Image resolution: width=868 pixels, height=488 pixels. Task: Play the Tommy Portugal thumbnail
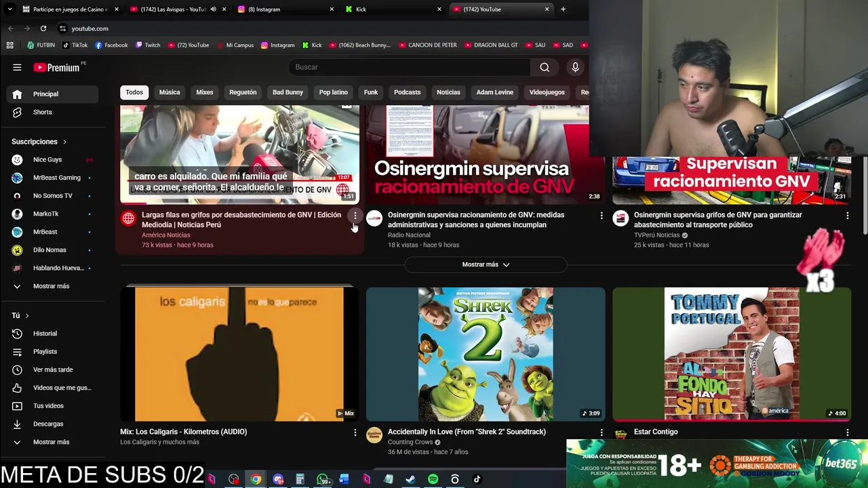coord(732,354)
